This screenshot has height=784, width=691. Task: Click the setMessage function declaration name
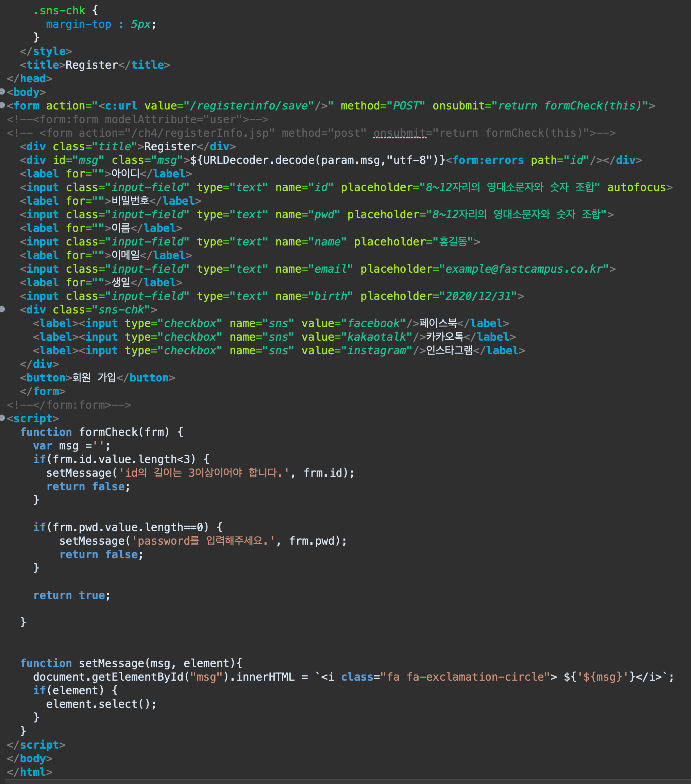pos(111,663)
